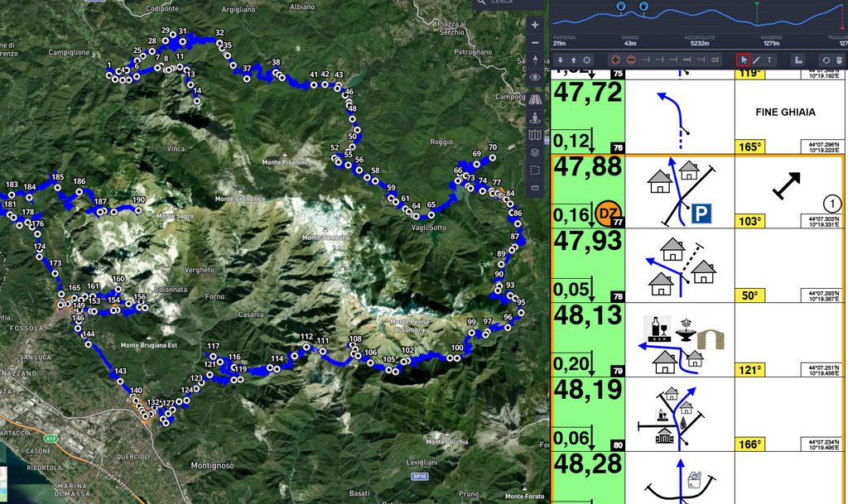The width and height of the screenshot is (848, 504).
Task: Select fourth medium track line style
Action: pyautogui.click(x=687, y=60)
